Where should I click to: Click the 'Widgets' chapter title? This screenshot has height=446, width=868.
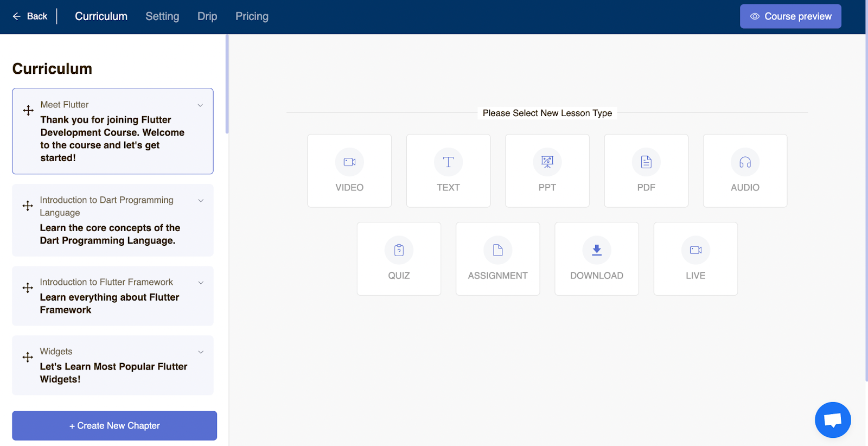click(56, 352)
